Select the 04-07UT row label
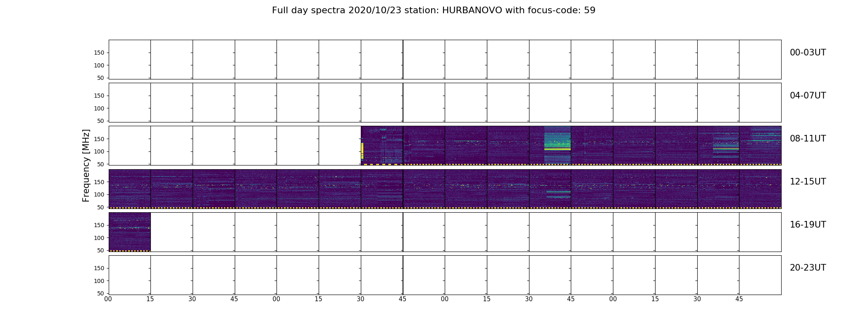Screen dimensions: 868x331 808,96
